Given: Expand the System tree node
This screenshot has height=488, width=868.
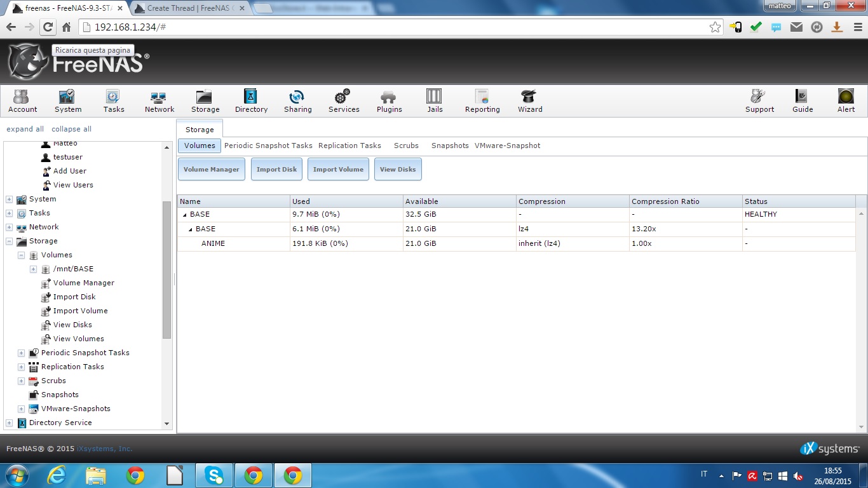Looking at the screenshot, I should [x=9, y=200].
